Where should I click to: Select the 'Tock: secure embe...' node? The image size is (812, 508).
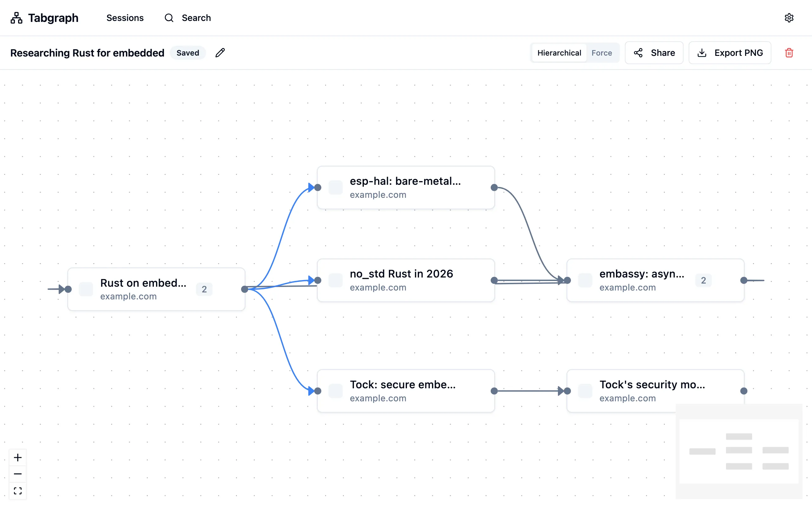(406, 391)
